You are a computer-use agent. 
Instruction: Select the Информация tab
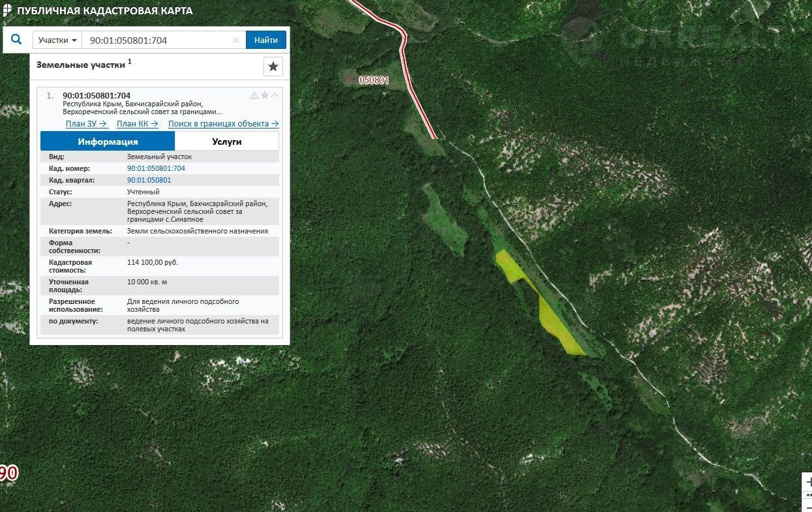[108, 142]
